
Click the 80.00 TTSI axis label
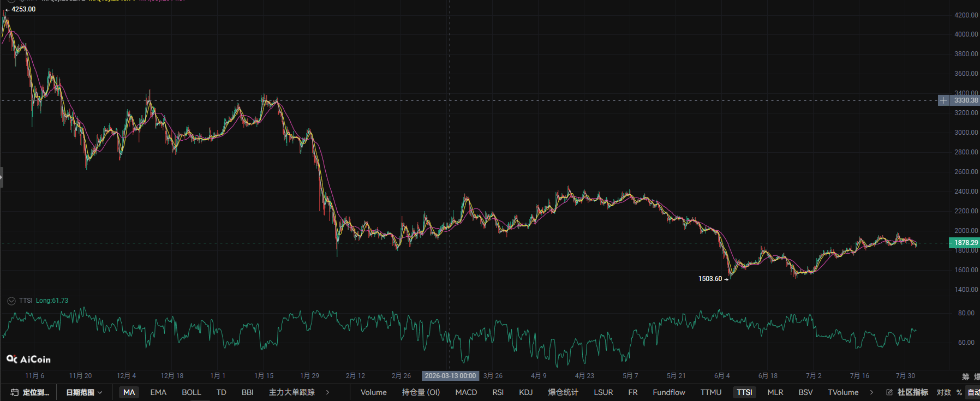966,313
